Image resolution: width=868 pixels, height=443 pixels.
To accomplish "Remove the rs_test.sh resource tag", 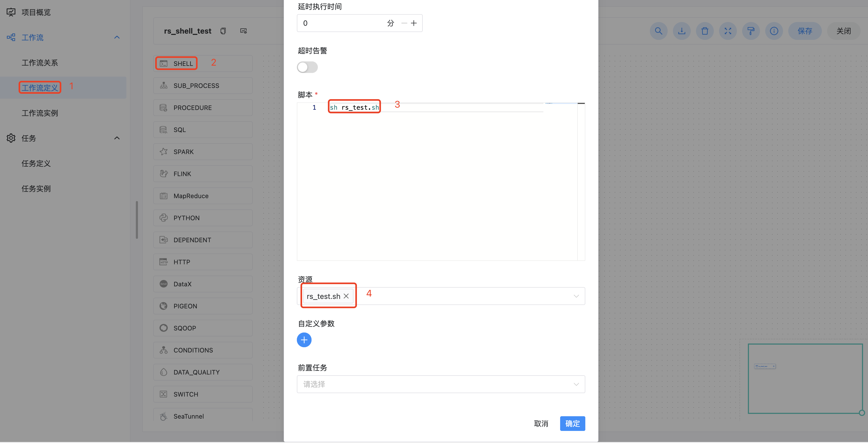I will pos(346,296).
